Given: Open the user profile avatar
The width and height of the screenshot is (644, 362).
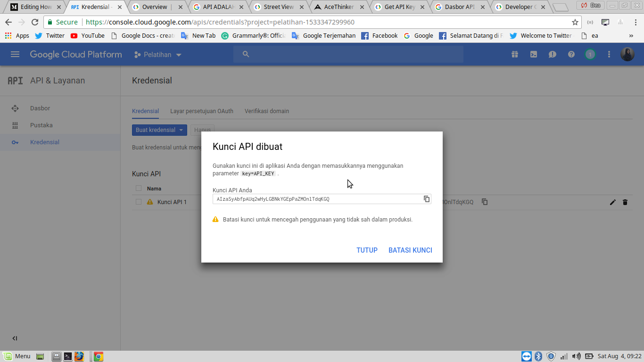Looking at the screenshot, I should pyautogui.click(x=627, y=54).
